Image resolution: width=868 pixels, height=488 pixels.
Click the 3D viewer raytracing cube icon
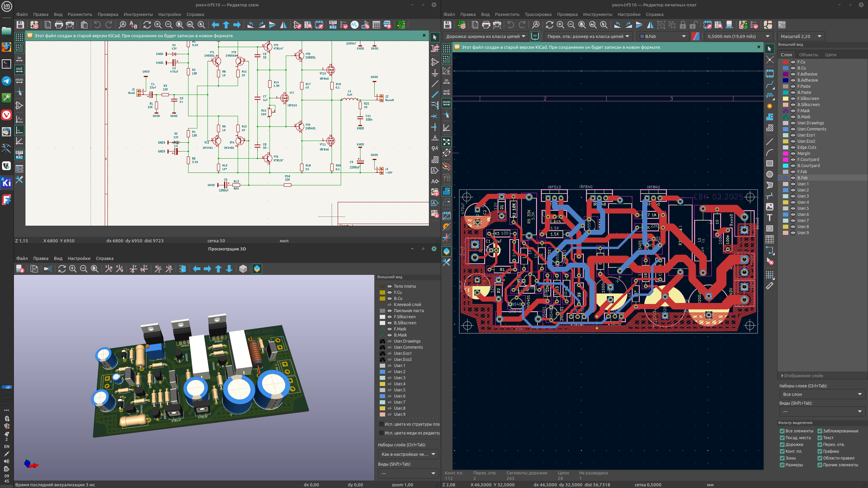coord(243,269)
